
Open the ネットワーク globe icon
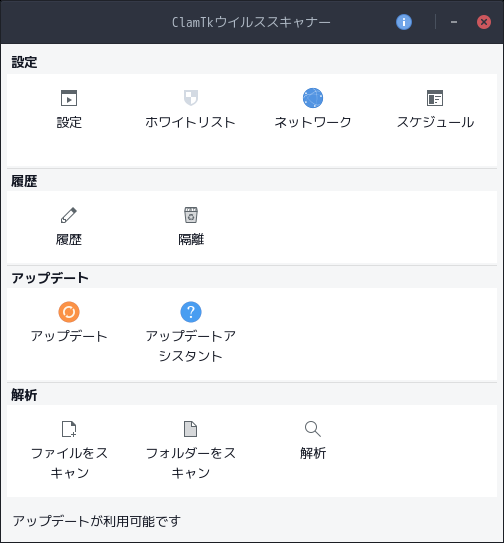[313, 98]
